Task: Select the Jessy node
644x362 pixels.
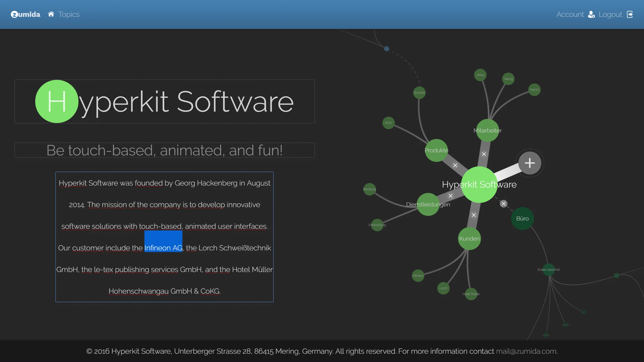Action: point(480,75)
